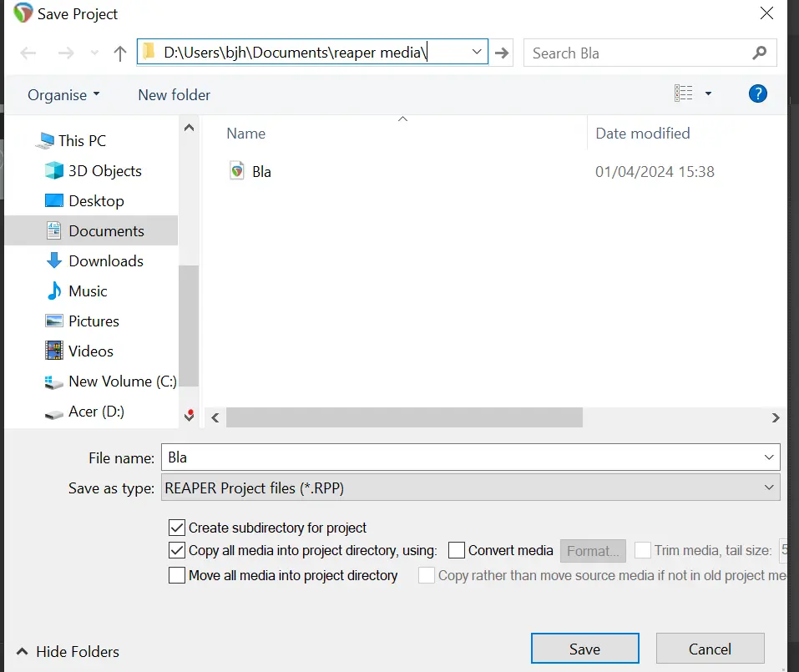Click the go-to address arrow icon
The width and height of the screenshot is (799, 672).
(x=502, y=53)
